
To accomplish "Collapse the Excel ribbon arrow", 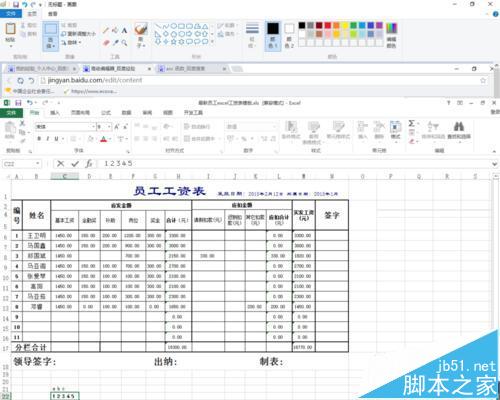I will pos(494,151).
